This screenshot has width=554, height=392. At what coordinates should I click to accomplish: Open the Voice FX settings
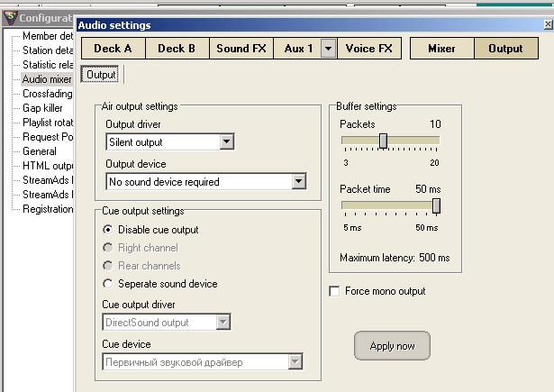[369, 49]
